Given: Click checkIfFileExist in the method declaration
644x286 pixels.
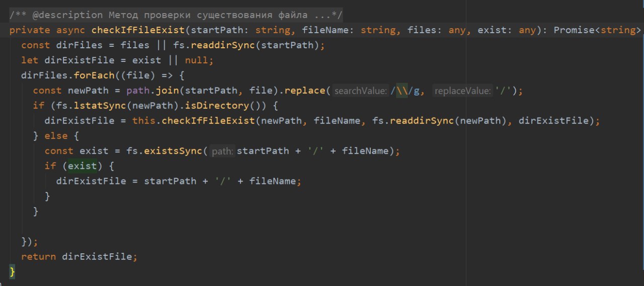Looking at the screenshot, I should click(x=138, y=30).
